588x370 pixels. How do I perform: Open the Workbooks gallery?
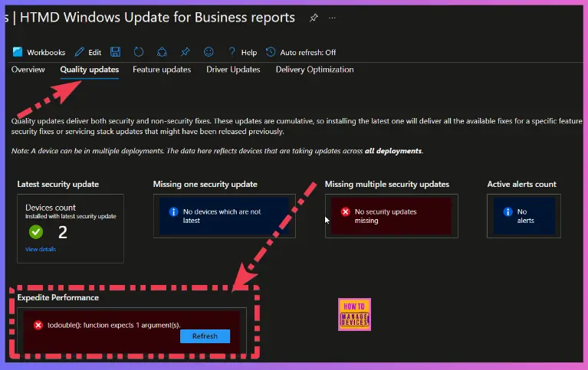click(x=38, y=52)
